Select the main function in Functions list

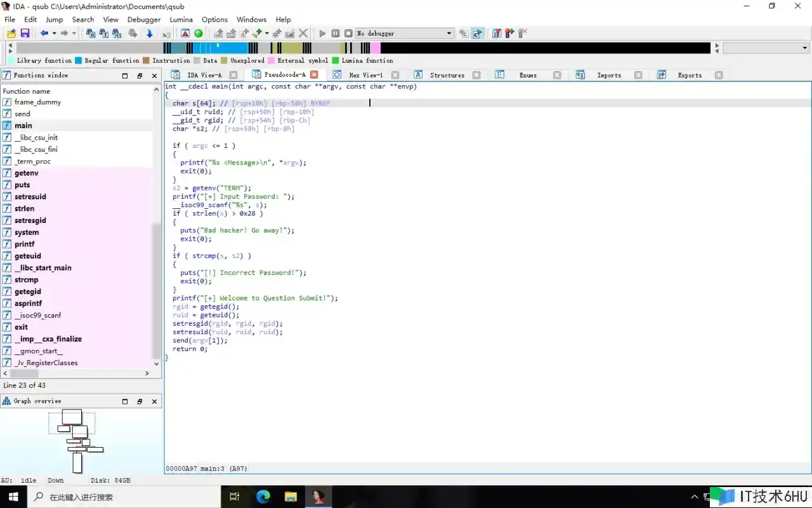coord(23,126)
